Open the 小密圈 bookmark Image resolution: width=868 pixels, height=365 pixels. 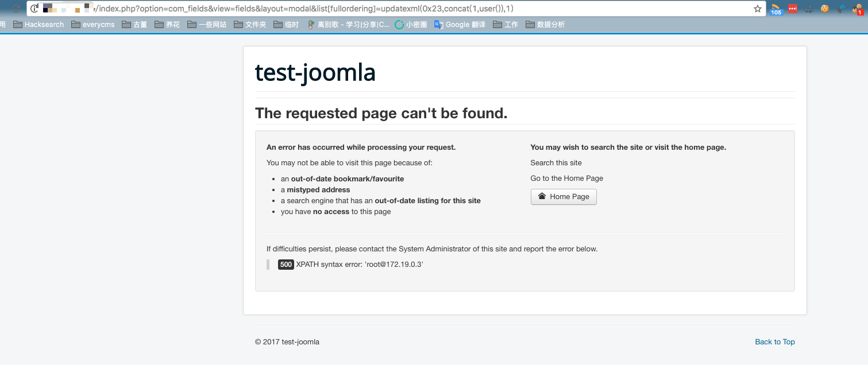coord(411,25)
